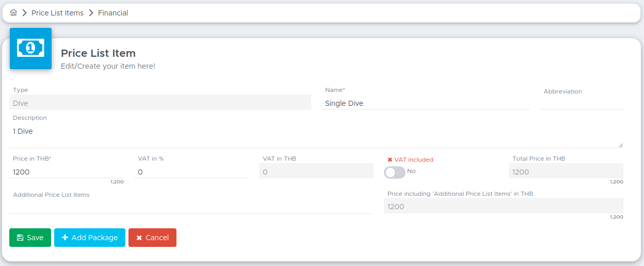Click the VAT in THB read-only field
This screenshot has height=266, width=644.
point(316,171)
